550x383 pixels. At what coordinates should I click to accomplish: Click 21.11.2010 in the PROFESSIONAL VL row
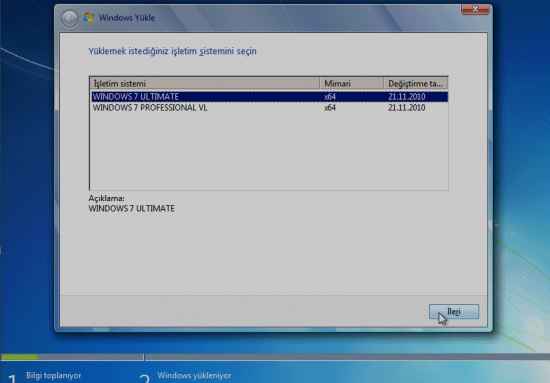click(407, 107)
